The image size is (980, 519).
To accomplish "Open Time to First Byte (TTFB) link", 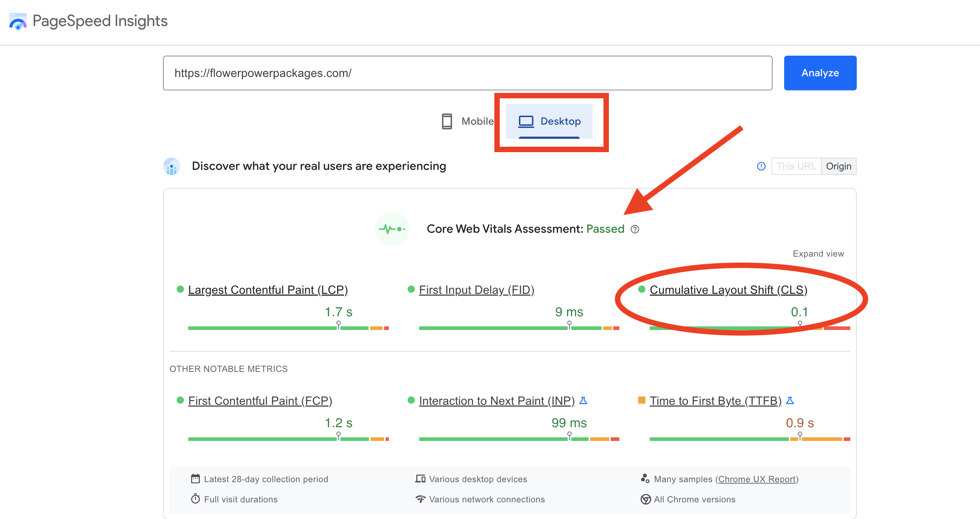I will click(715, 401).
